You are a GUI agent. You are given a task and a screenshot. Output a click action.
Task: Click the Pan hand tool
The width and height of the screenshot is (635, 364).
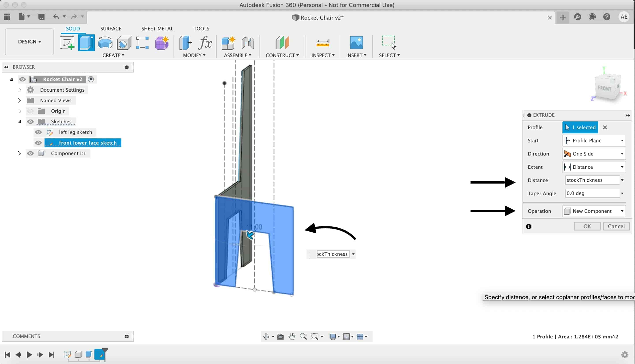pyautogui.click(x=292, y=336)
